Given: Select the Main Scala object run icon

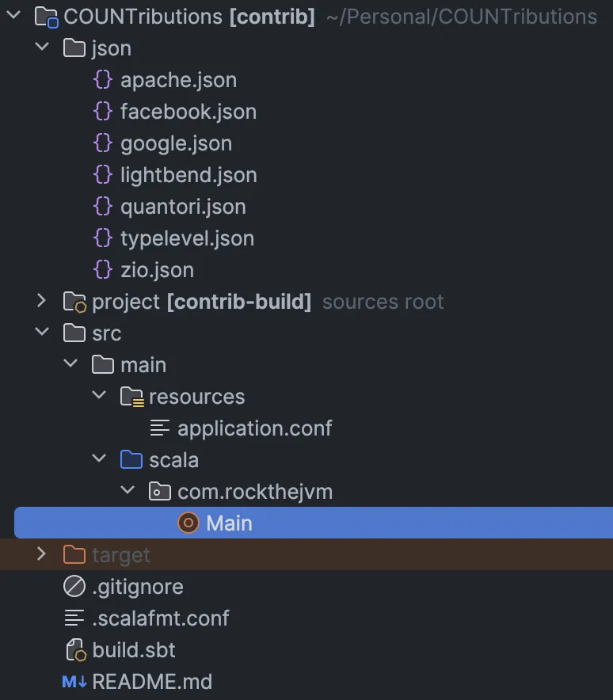Looking at the screenshot, I should click(188, 523).
